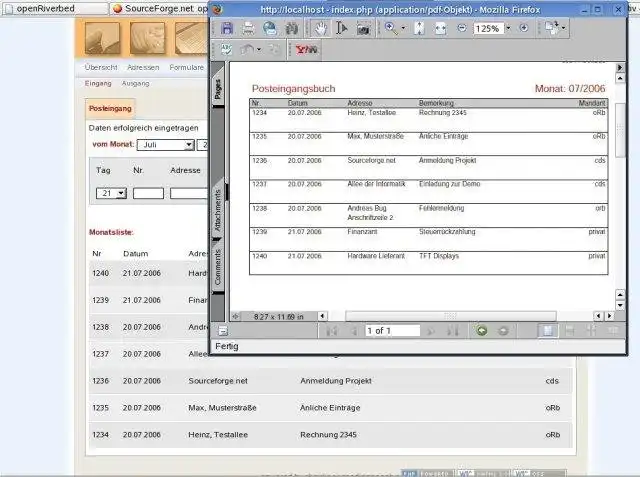Click the Nr. input field
640x477 pixels.
147,193
